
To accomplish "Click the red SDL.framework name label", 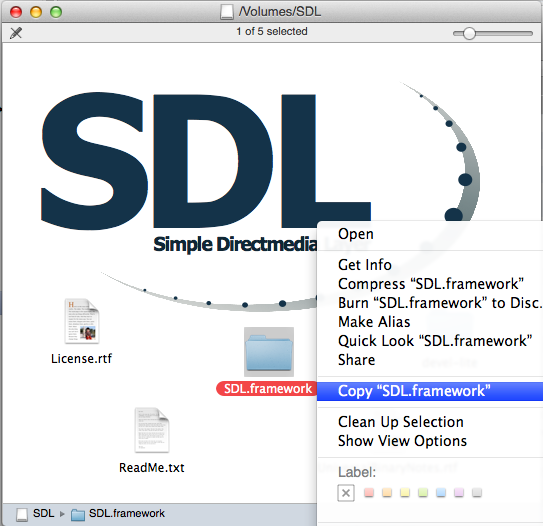I will 267,389.
